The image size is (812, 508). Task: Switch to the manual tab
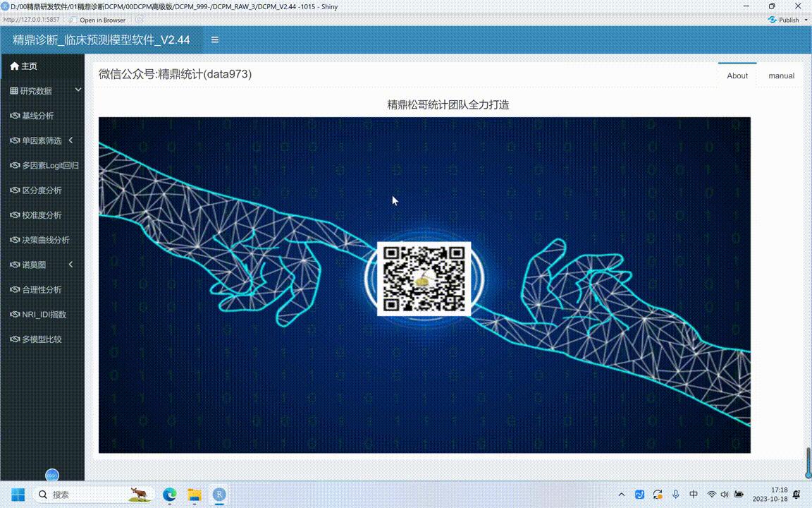coord(781,75)
